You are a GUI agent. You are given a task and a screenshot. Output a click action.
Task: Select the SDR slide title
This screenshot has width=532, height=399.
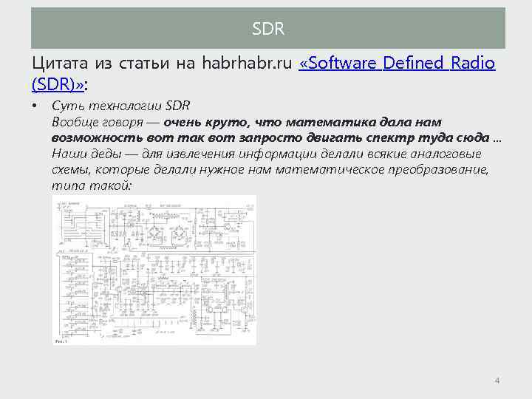[x=268, y=29]
